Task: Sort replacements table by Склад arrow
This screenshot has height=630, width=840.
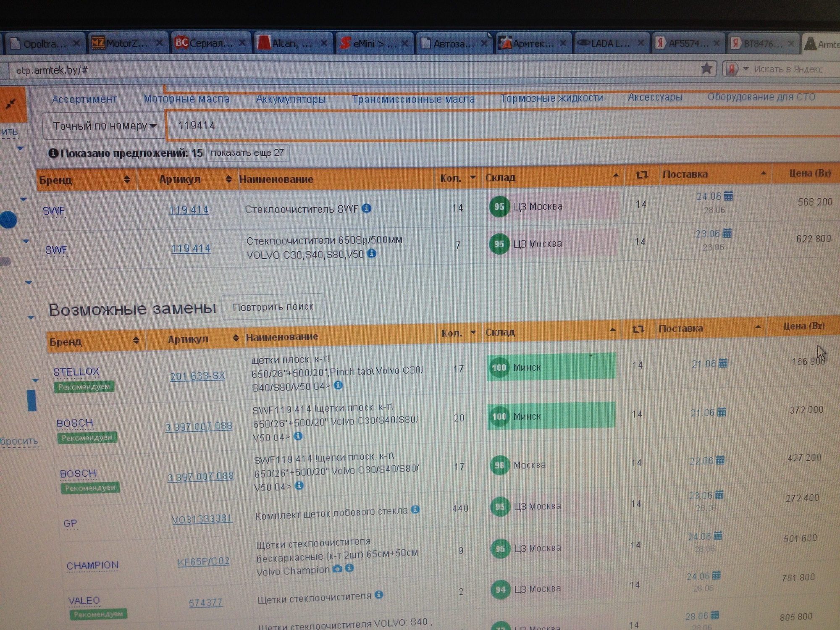Action: (x=613, y=330)
